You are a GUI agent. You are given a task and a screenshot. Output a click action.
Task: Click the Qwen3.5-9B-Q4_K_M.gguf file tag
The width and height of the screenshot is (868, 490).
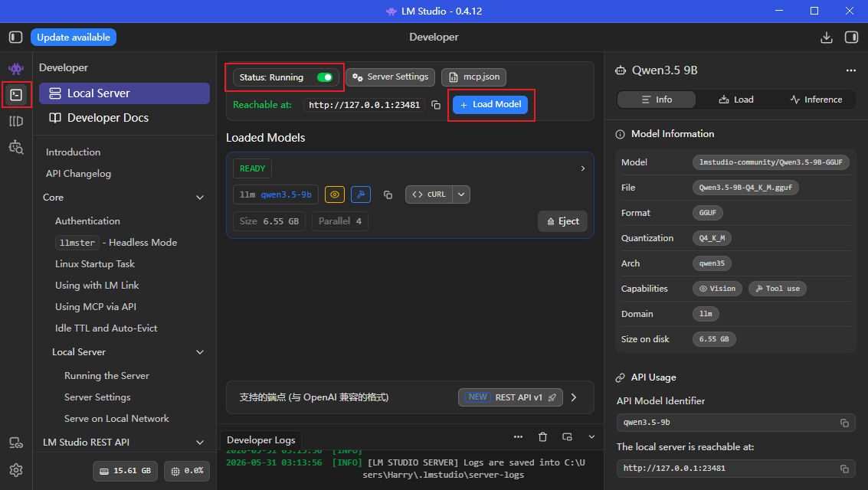[745, 188]
